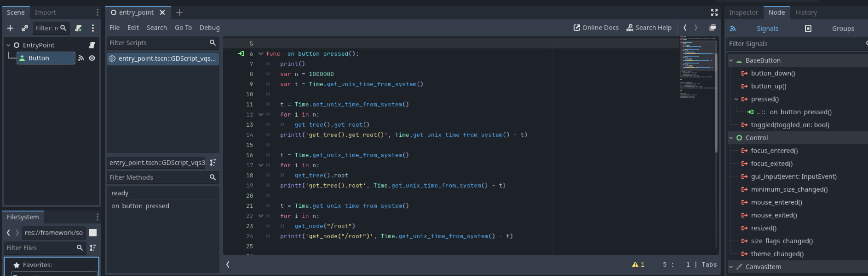Click the Tabs indentation indicator
This screenshot has width=868, height=276.
click(x=709, y=264)
